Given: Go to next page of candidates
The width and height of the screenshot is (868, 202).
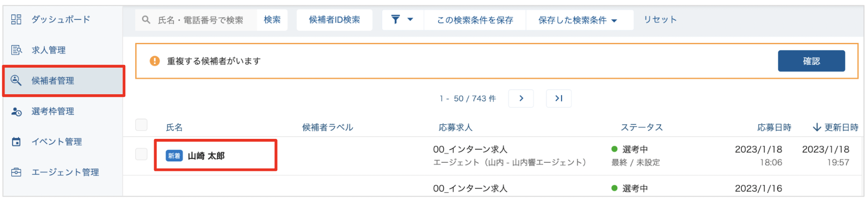Looking at the screenshot, I should click(521, 98).
